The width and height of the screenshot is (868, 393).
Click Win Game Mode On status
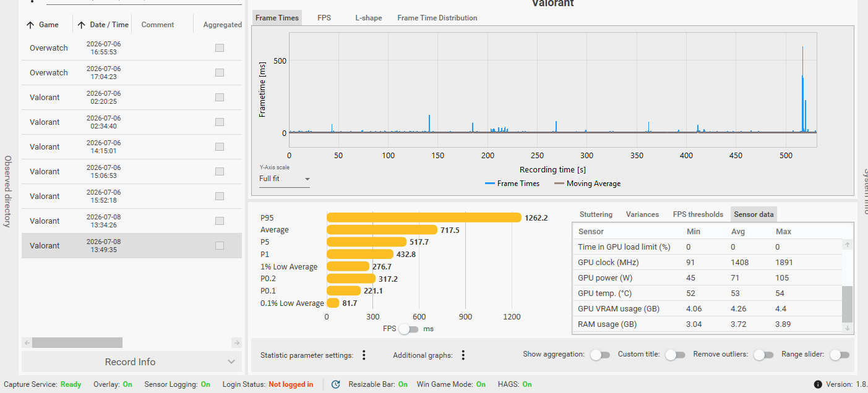tap(451, 384)
